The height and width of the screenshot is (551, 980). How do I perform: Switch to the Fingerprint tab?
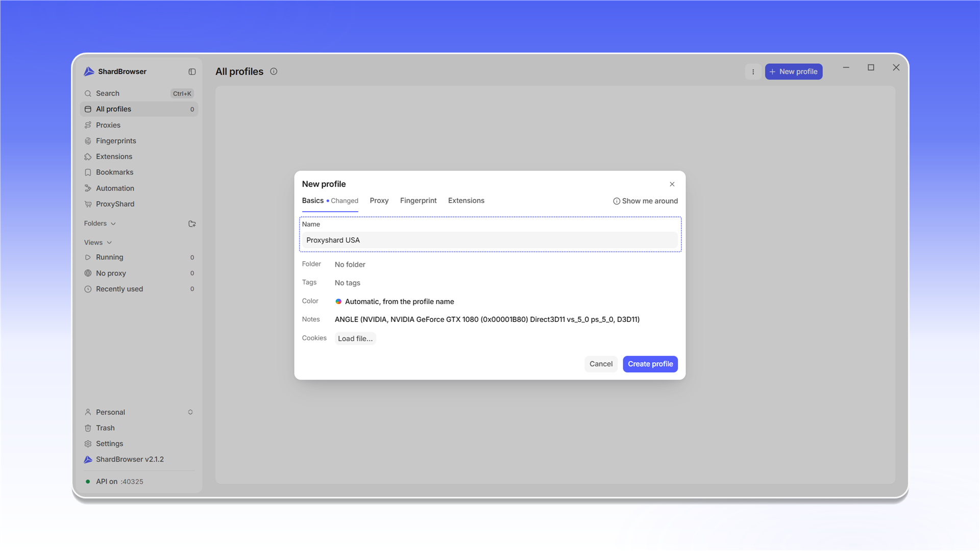point(419,201)
